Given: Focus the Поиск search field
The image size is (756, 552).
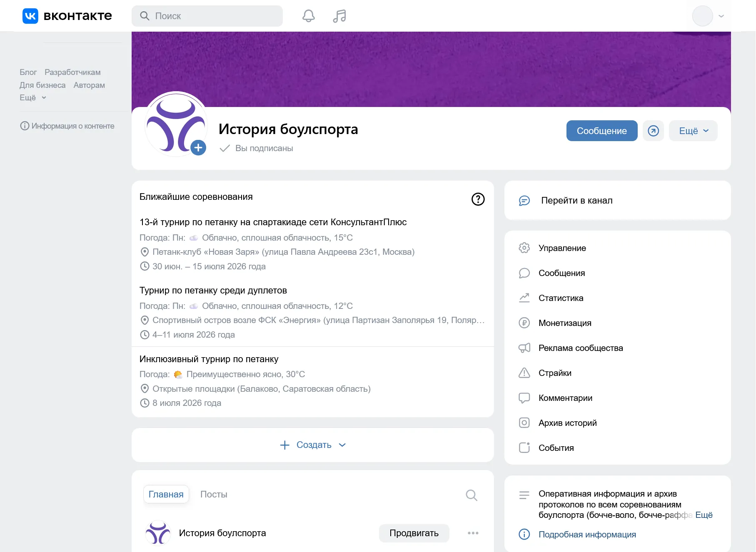Looking at the screenshot, I should click(207, 16).
